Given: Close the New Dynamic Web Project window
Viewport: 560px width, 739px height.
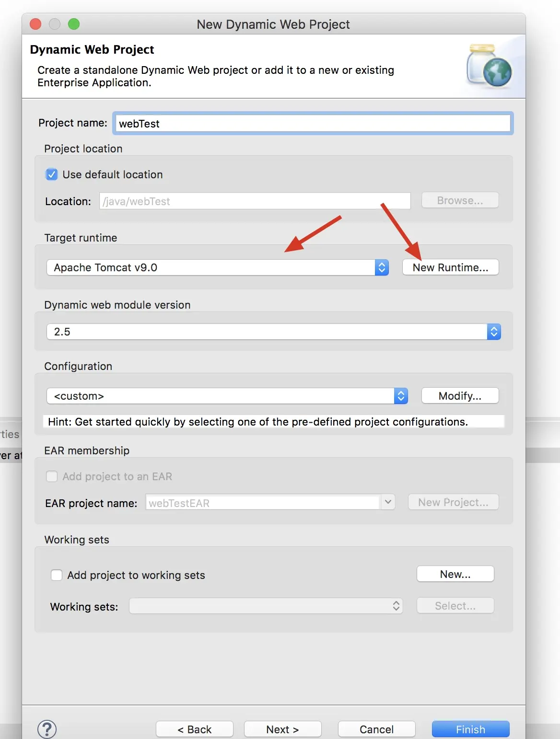Looking at the screenshot, I should tap(35, 24).
